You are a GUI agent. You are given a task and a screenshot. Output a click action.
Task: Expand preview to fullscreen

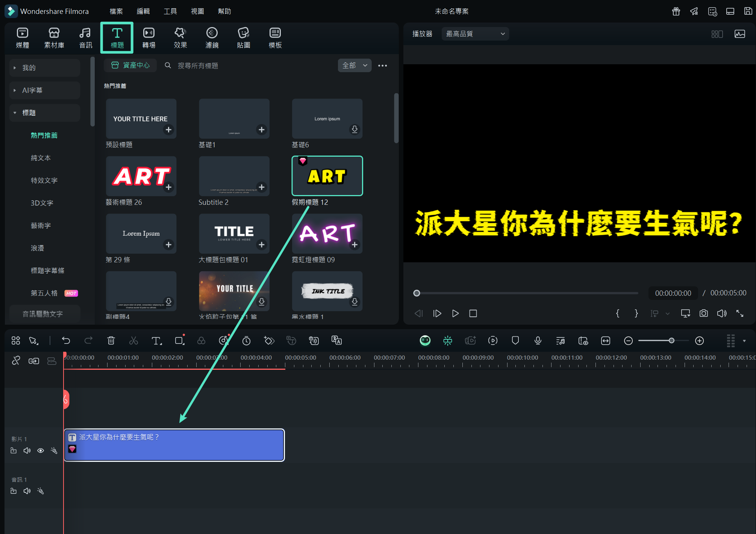coord(739,313)
